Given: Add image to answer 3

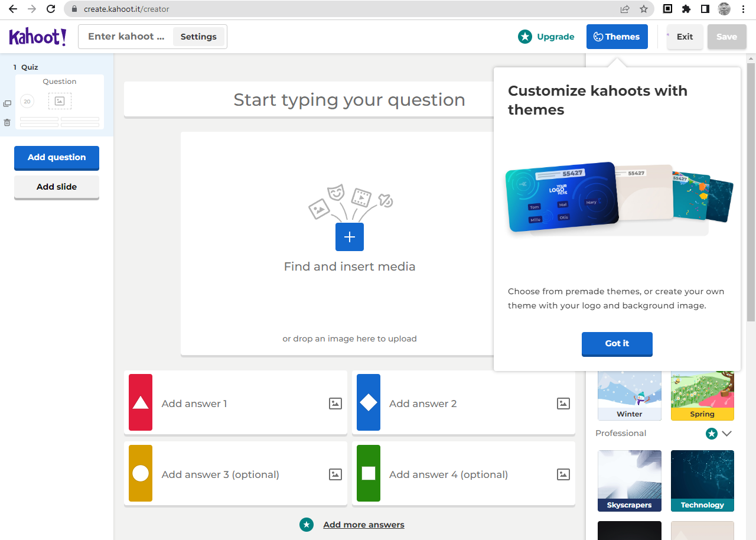Looking at the screenshot, I should tap(335, 474).
